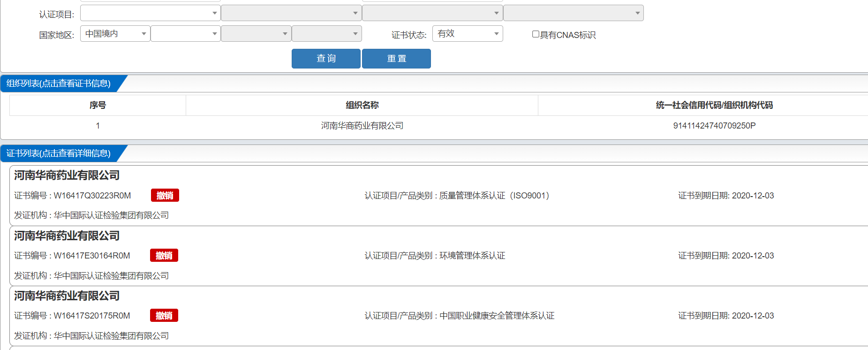Click the 统一社会信用代码/组织机构代码 header
868x350 pixels.
714,105
